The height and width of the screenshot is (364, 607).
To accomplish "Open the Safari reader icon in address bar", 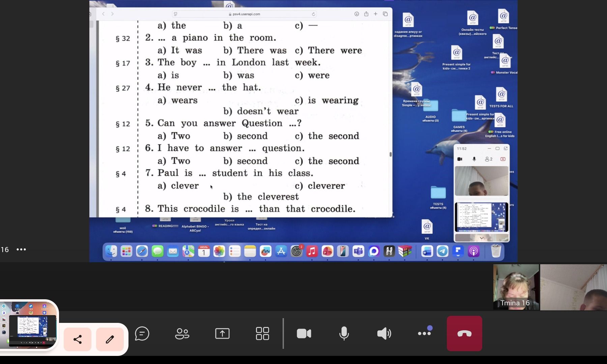I will [175, 14].
